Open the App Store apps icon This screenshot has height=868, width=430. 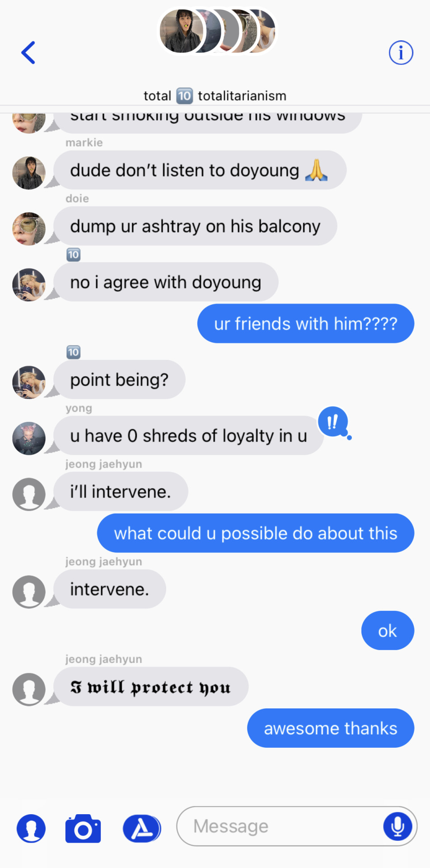(142, 828)
